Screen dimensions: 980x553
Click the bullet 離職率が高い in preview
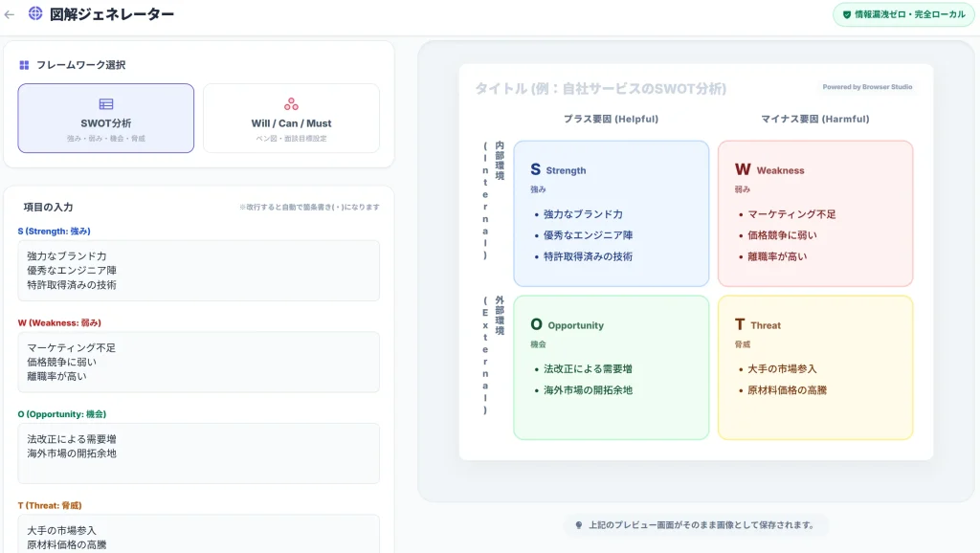coord(777,256)
